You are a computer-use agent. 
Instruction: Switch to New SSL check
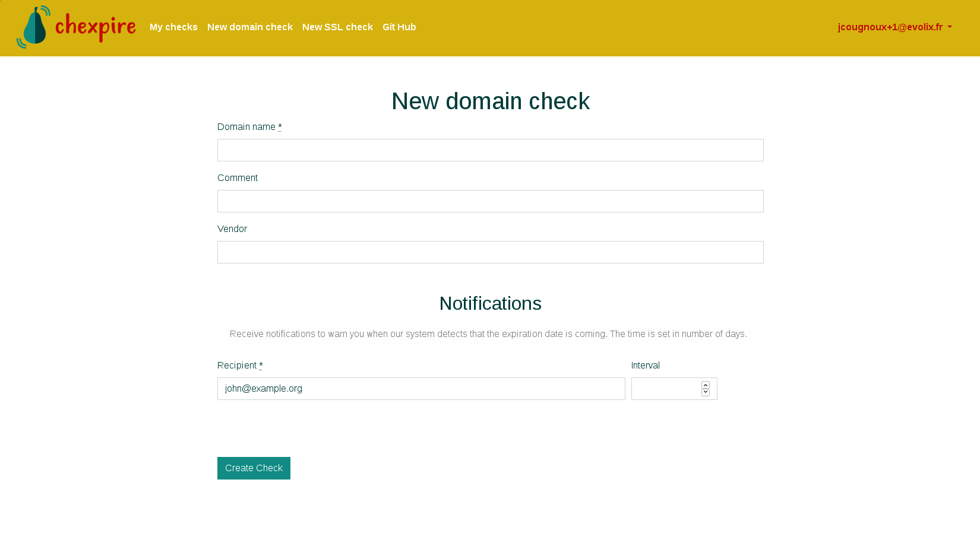point(337,27)
